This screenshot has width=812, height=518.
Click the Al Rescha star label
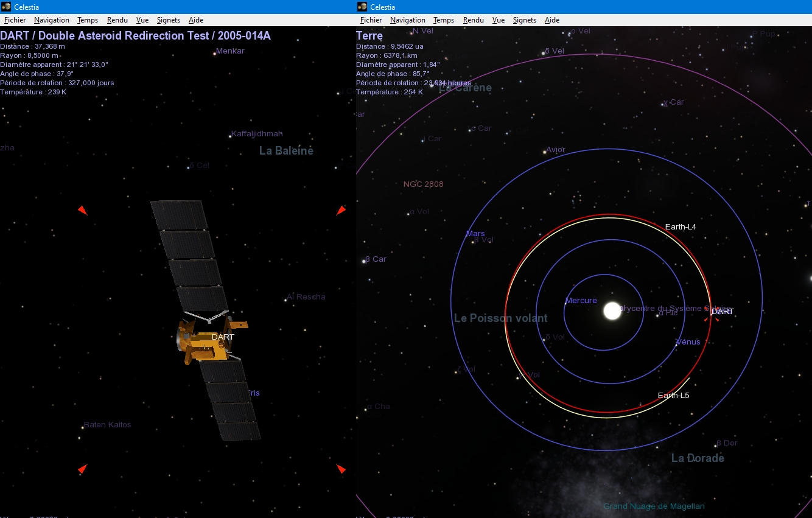point(306,297)
